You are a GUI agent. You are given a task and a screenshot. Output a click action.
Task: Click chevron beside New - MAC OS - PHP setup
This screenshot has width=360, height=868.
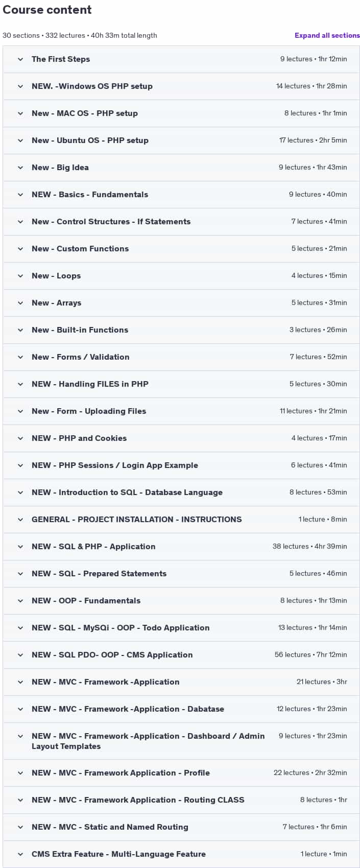[20, 113]
